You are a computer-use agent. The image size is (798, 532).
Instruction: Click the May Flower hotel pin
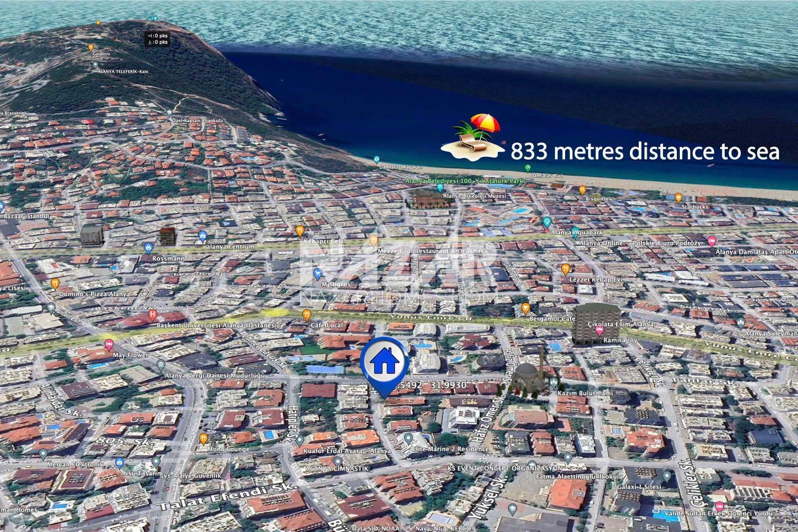click(x=108, y=344)
